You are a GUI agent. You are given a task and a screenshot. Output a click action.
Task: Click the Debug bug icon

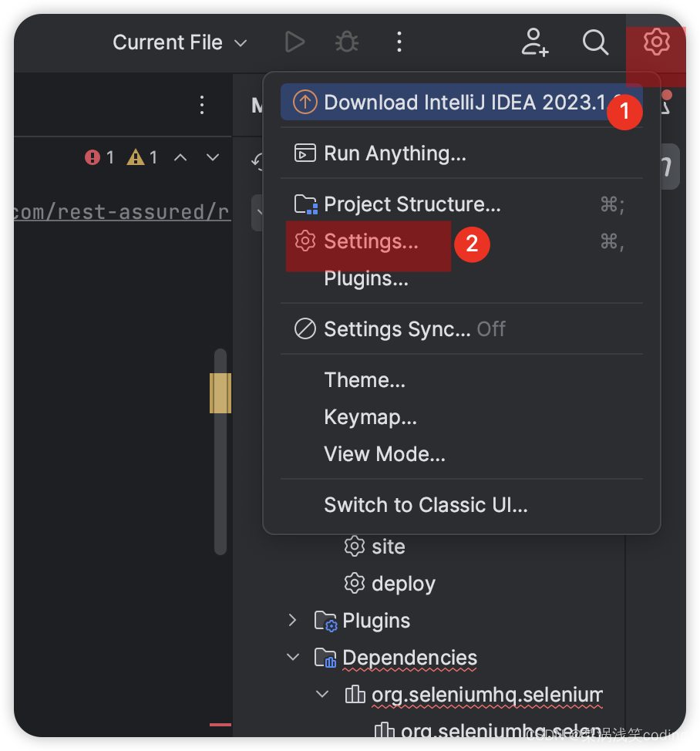(347, 42)
